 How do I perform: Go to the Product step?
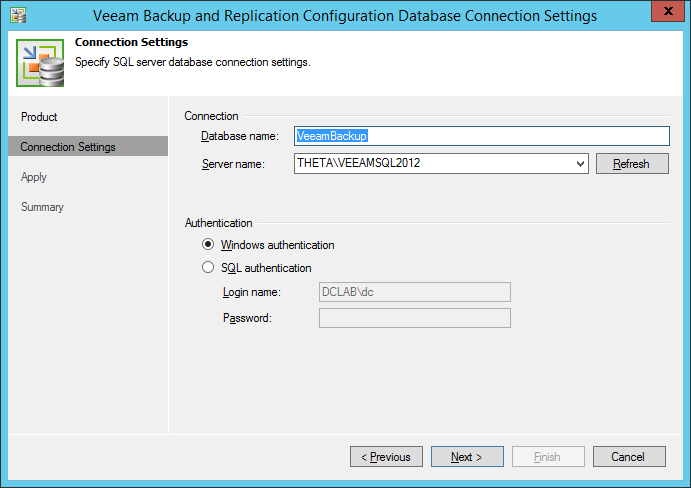coord(39,117)
